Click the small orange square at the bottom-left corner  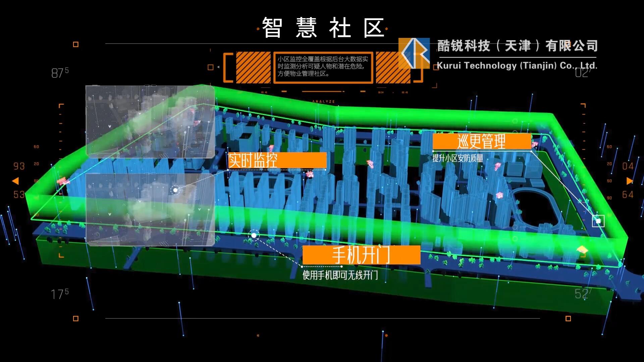click(76, 318)
